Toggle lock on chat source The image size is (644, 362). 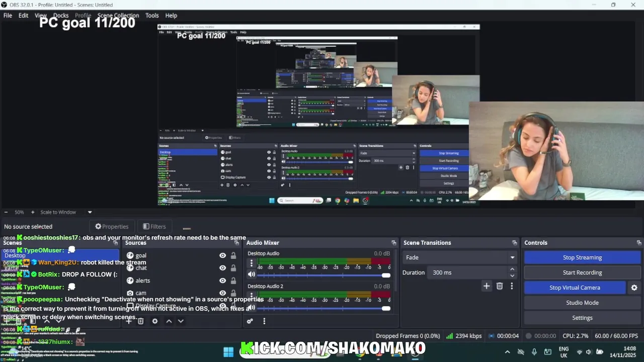click(233, 268)
